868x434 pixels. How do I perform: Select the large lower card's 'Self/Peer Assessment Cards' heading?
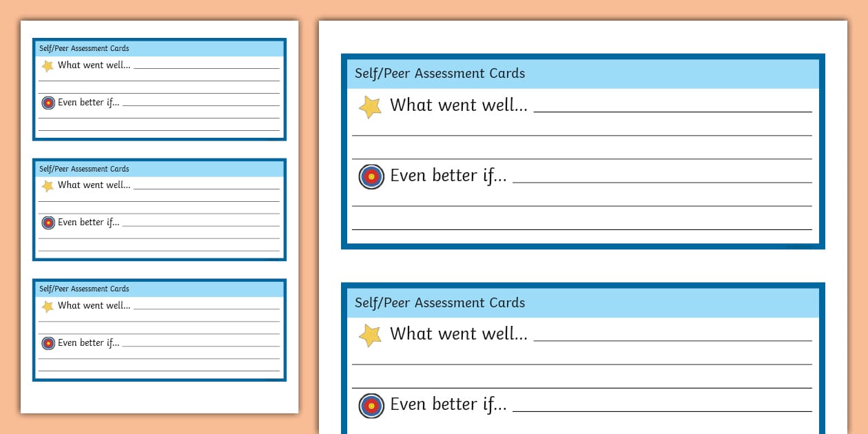tap(440, 303)
